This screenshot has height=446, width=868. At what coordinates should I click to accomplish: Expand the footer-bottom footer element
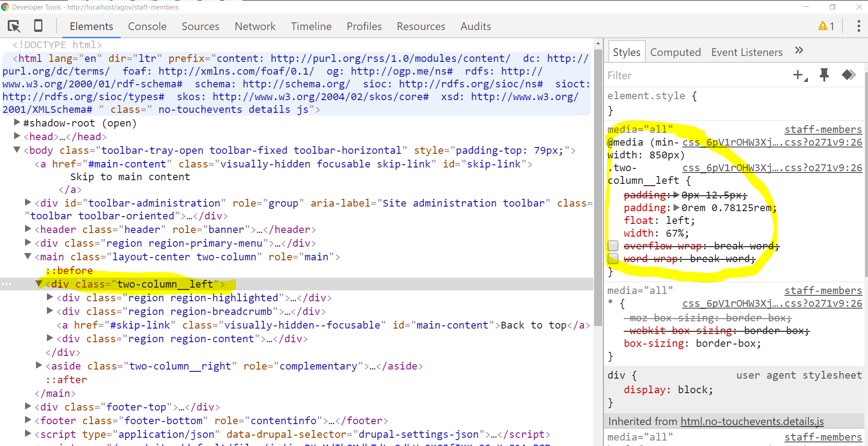coord(28,420)
